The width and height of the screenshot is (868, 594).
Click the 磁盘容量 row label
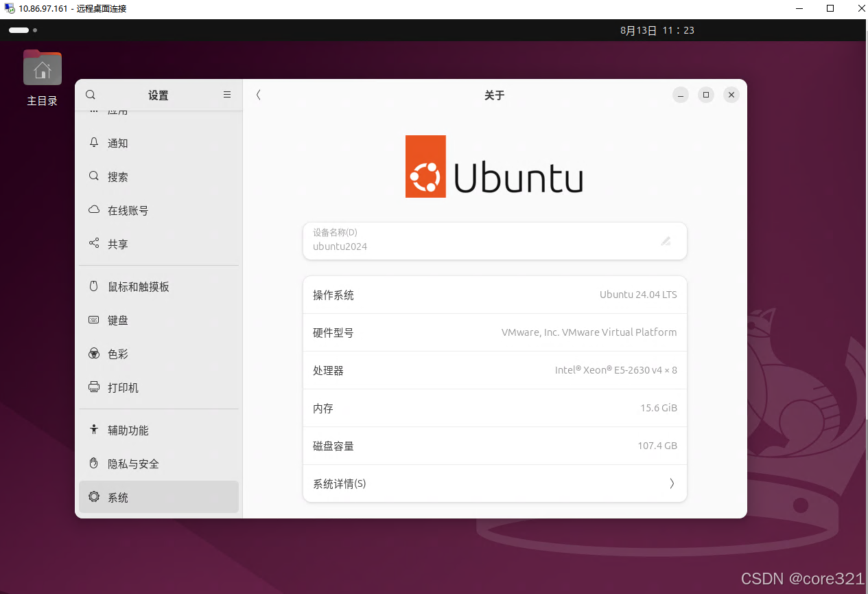333,446
